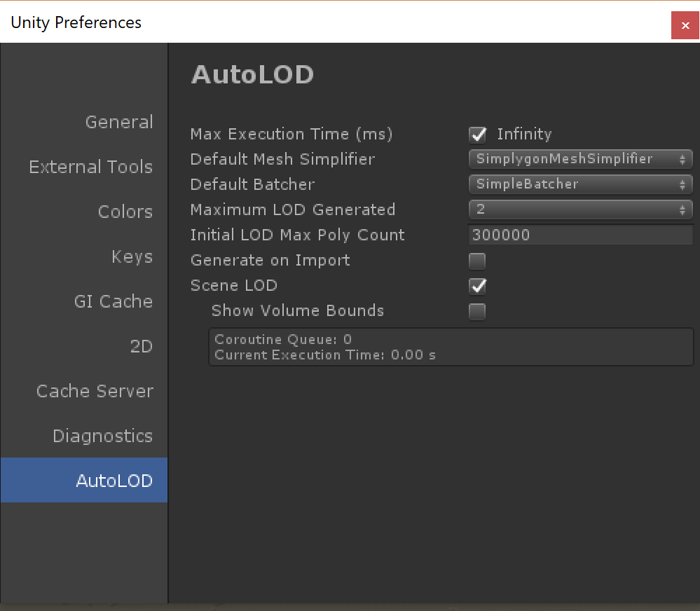The width and height of the screenshot is (700, 611).
Task: Select the AutoLOD preferences section
Action: [114, 481]
